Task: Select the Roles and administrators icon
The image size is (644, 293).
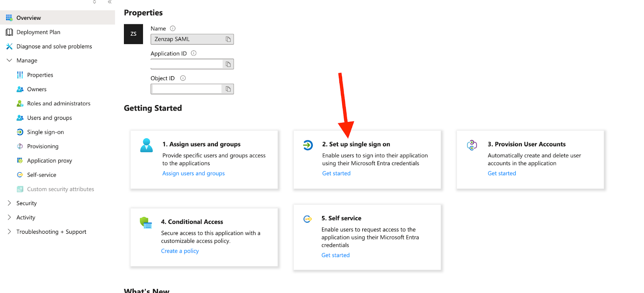Action: click(x=20, y=103)
